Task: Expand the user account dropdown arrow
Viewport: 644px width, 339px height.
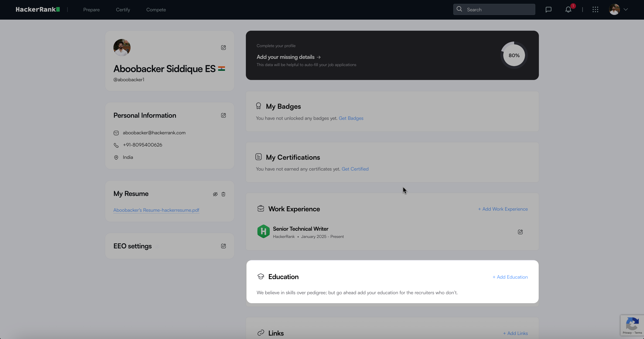Action: point(625,10)
